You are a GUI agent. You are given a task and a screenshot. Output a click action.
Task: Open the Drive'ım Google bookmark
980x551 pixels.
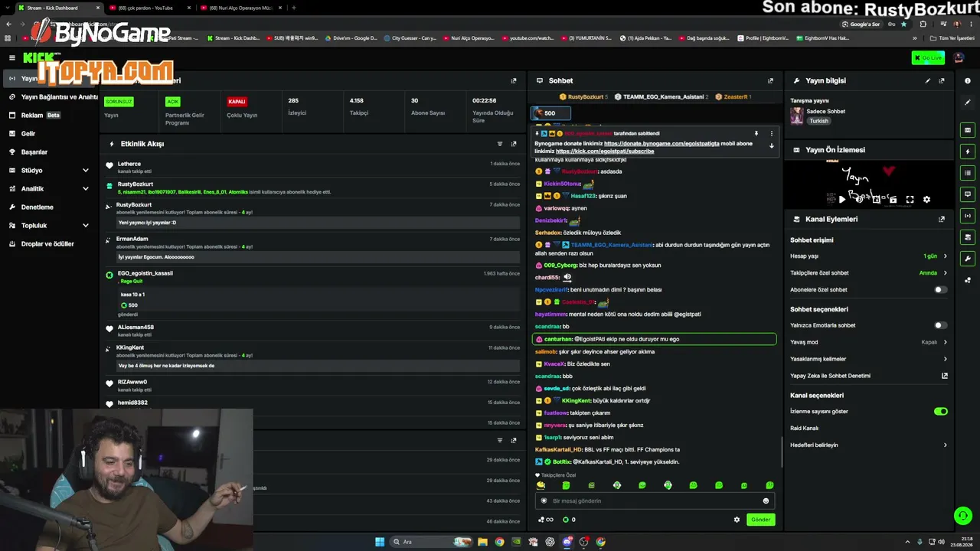(x=351, y=37)
